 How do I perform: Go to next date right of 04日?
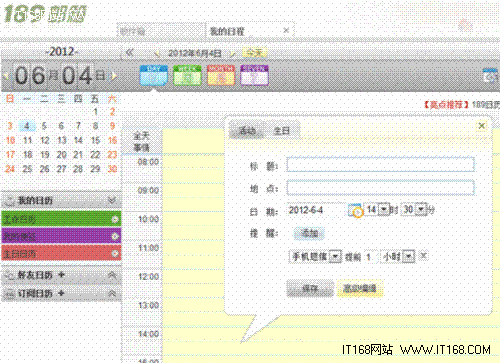(x=114, y=76)
